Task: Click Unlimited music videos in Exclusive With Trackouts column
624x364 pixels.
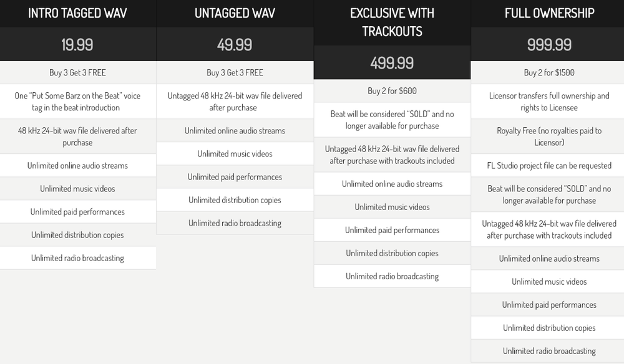Action: point(392,207)
